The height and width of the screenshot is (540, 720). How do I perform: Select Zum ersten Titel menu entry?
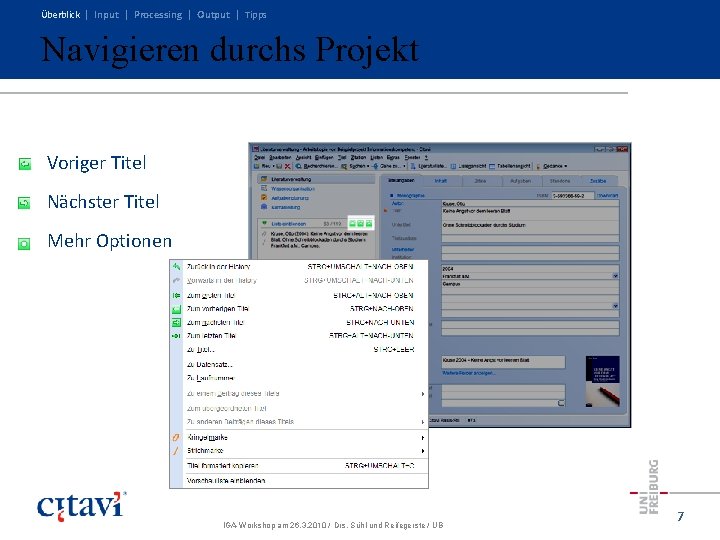tap(299, 295)
